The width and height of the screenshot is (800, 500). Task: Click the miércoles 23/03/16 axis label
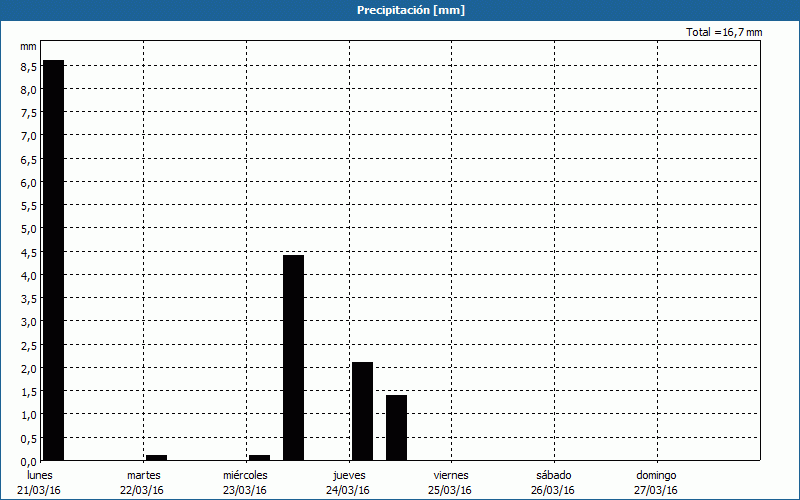coord(245,482)
